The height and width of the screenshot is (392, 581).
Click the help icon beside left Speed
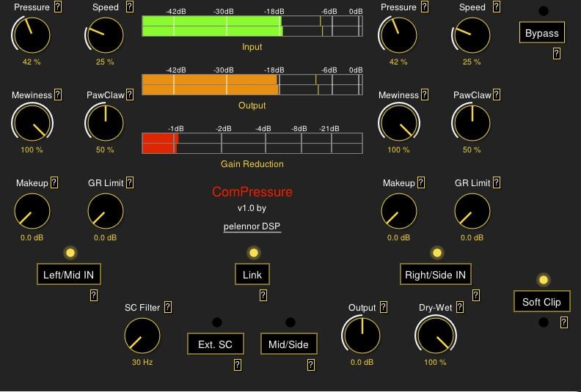pos(130,7)
